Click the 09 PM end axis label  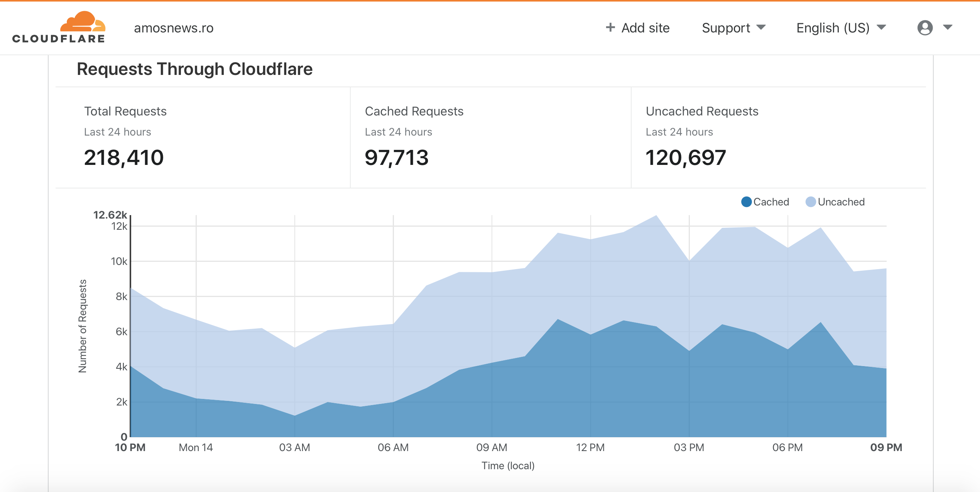pos(886,447)
